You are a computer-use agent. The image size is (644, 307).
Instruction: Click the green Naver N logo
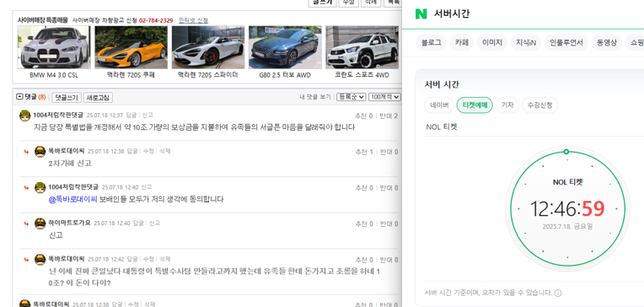click(x=421, y=14)
